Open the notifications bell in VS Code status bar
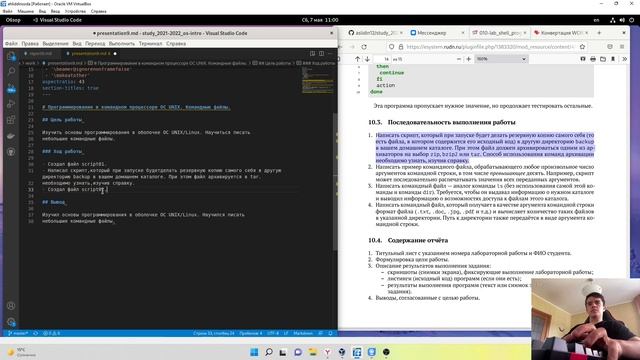The image size is (640, 360). pyautogui.click(x=330, y=333)
